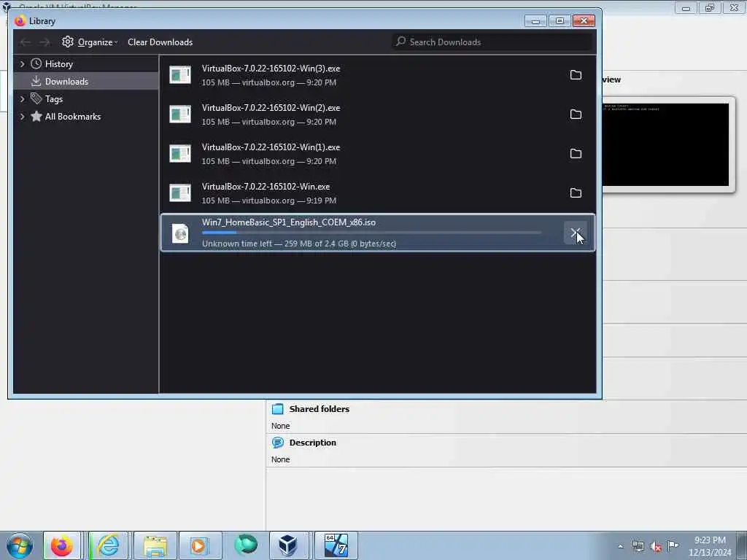Click the VirtualBox-7.0.22-165102-Win.exe file icon
The width and height of the screenshot is (747, 560).
coord(180,192)
